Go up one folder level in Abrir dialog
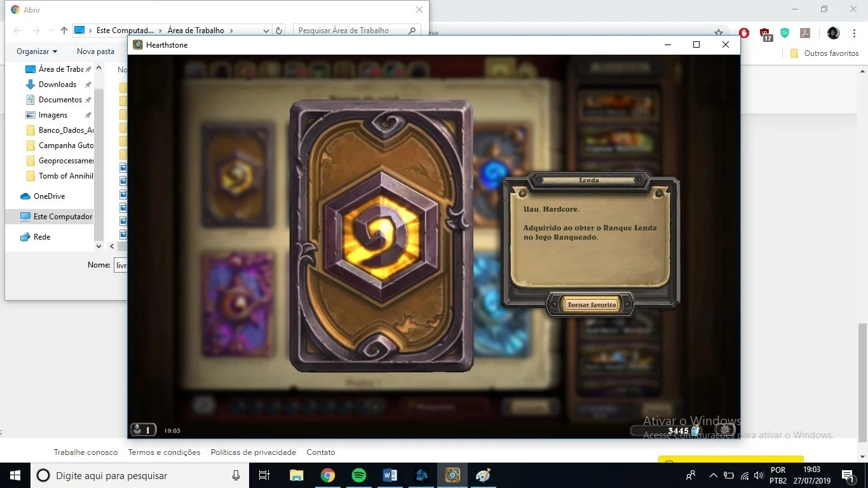The height and width of the screenshot is (488, 868). (64, 30)
